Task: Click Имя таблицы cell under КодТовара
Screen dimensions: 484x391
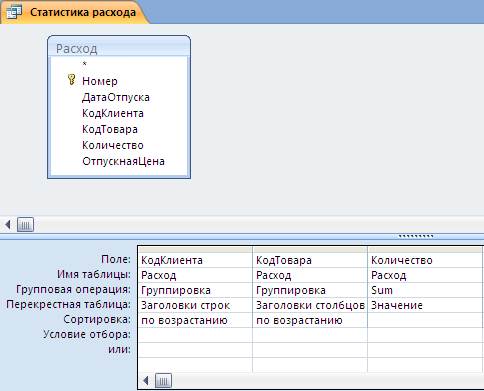Action: (310, 275)
